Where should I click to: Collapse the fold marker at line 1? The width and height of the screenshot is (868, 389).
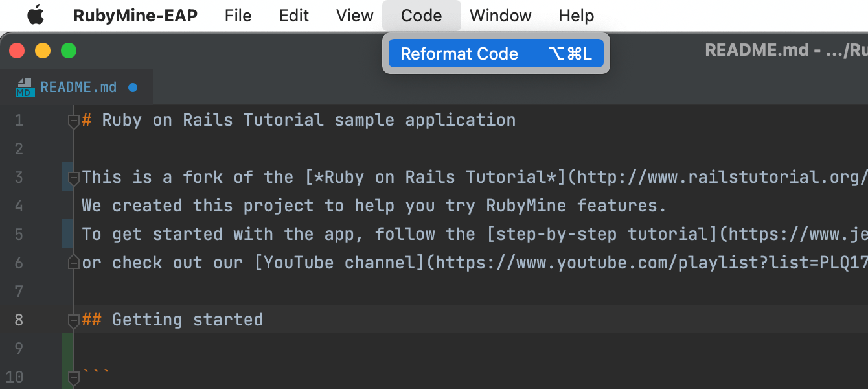pyautogui.click(x=74, y=121)
